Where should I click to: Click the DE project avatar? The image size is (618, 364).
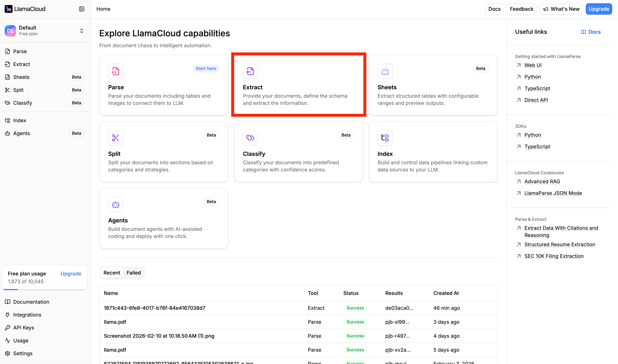pos(10,31)
